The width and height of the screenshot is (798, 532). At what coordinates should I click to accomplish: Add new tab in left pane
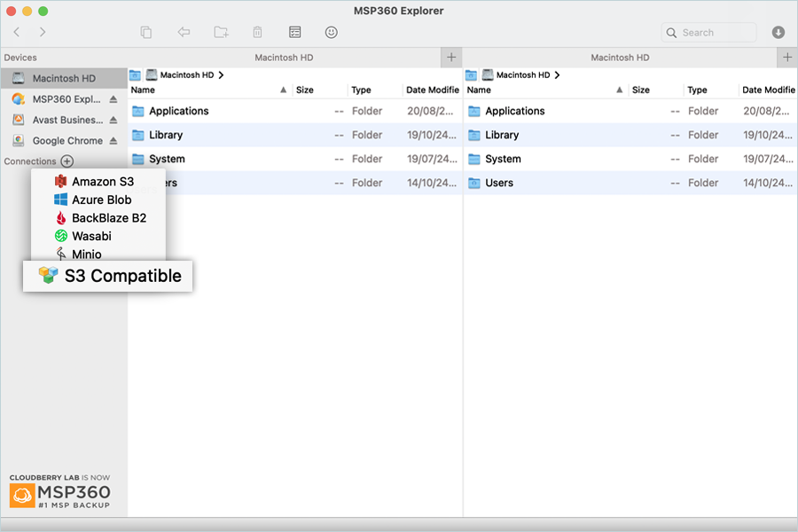pyautogui.click(x=451, y=58)
